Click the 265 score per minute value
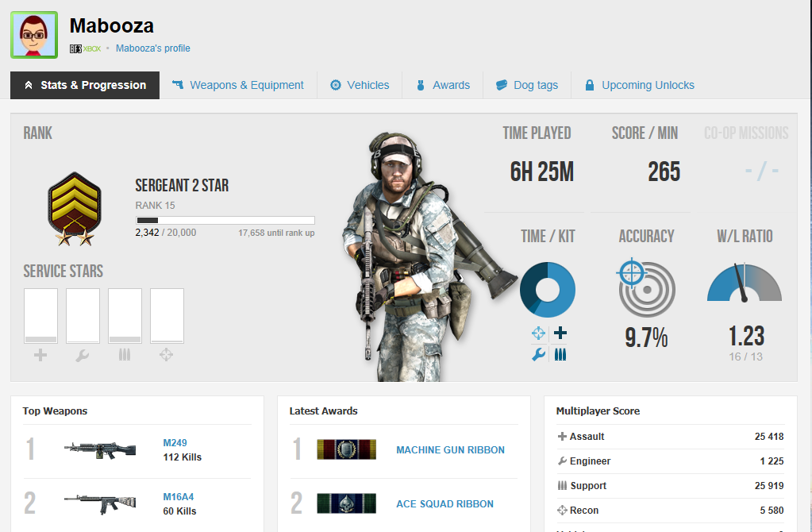This screenshot has width=812, height=532. [x=664, y=172]
